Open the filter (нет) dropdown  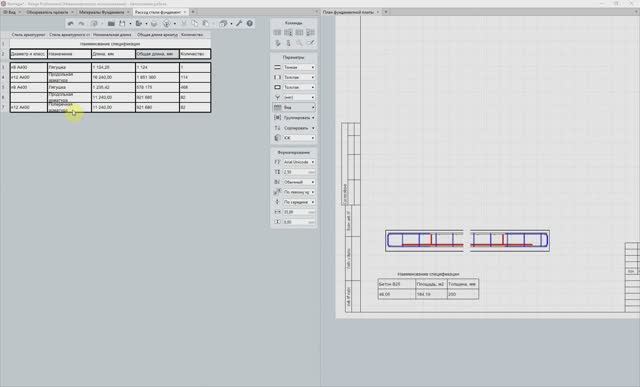[299, 98]
